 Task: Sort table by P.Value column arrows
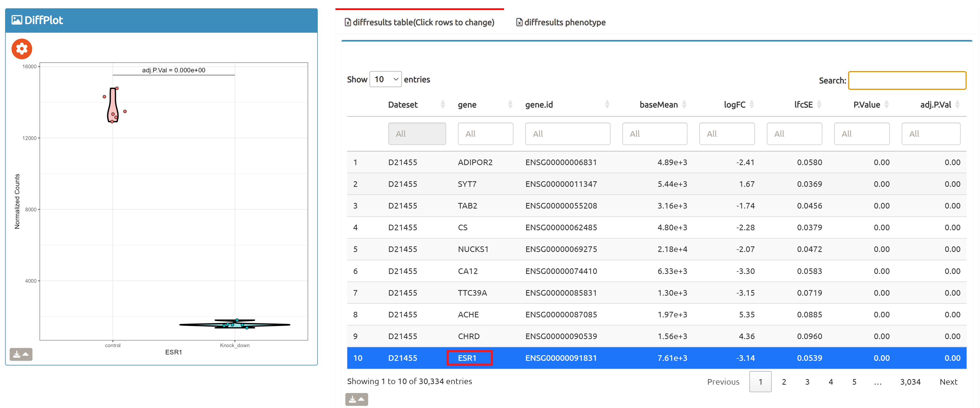tap(886, 104)
